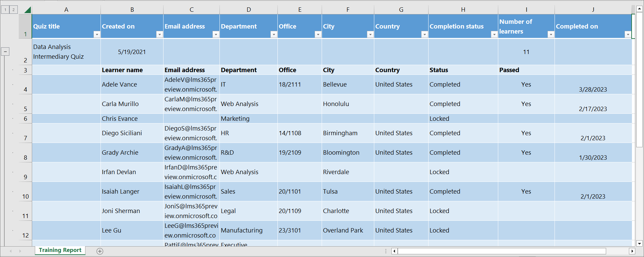Click the cell showing 11 learners
The width and height of the screenshot is (644, 257).
coord(526,52)
